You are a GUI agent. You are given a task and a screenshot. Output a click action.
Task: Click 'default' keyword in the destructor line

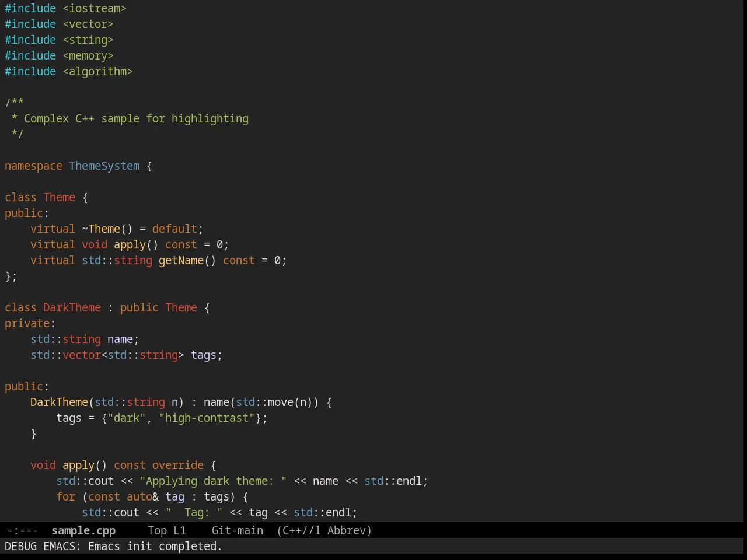174,229
